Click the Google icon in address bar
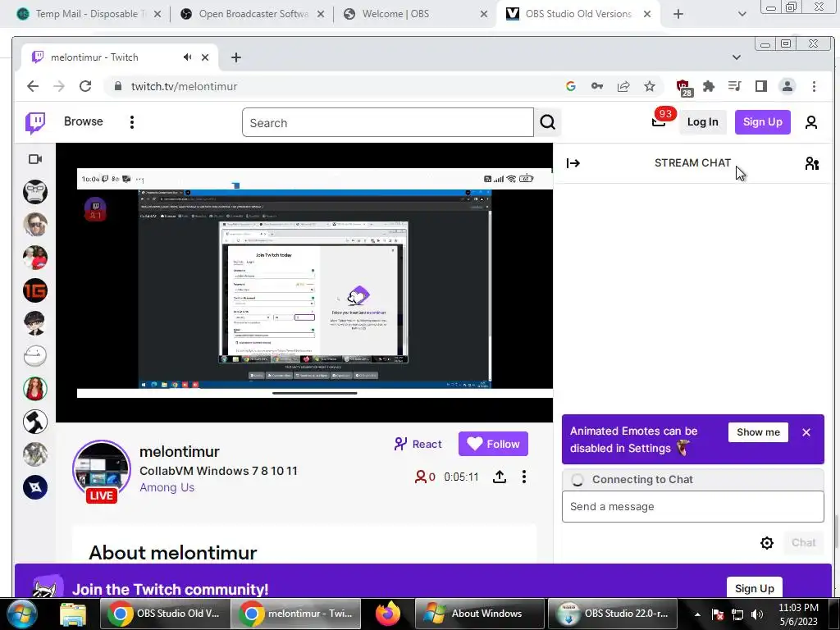The image size is (840, 630). (x=571, y=86)
